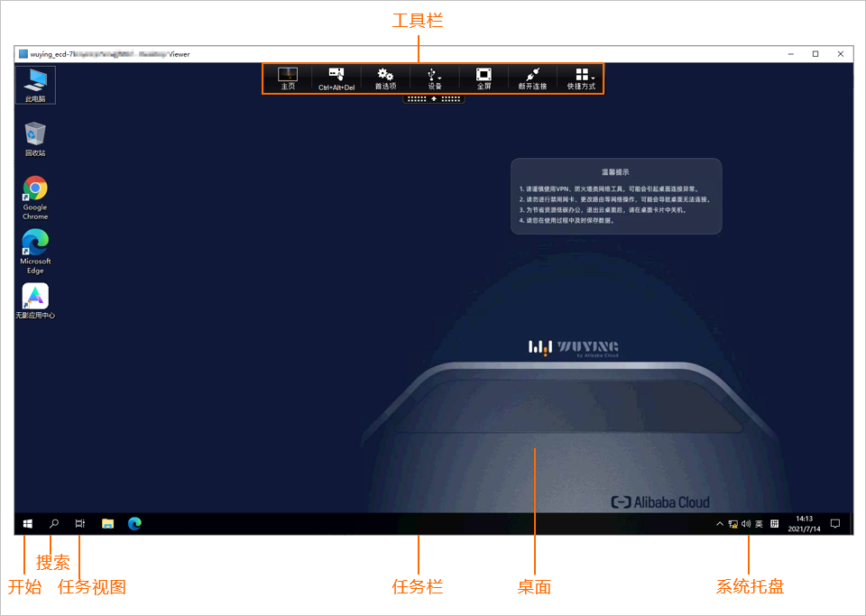This screenshot has height=616, width=866.
Task: Open the Windows Start menu
Action: (26, 523)
